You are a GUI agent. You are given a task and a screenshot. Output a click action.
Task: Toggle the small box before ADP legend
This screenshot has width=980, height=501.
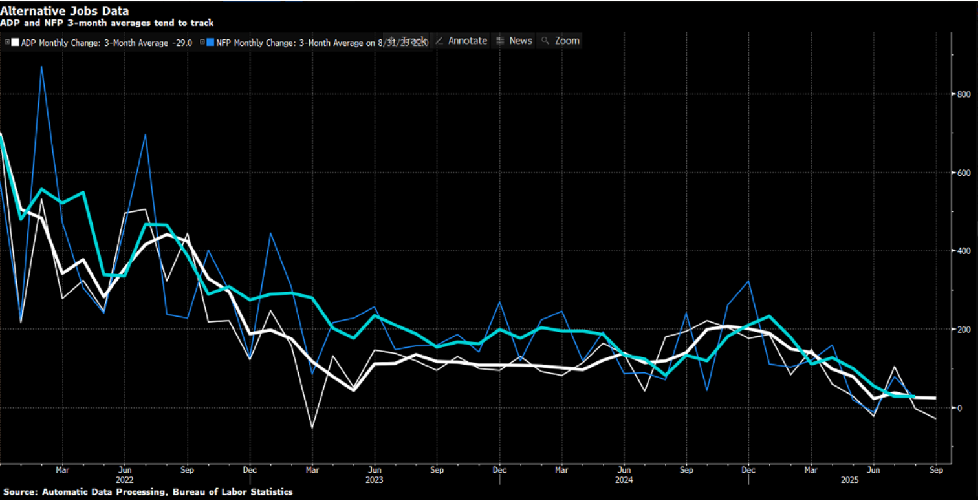(x=7, y=42)
